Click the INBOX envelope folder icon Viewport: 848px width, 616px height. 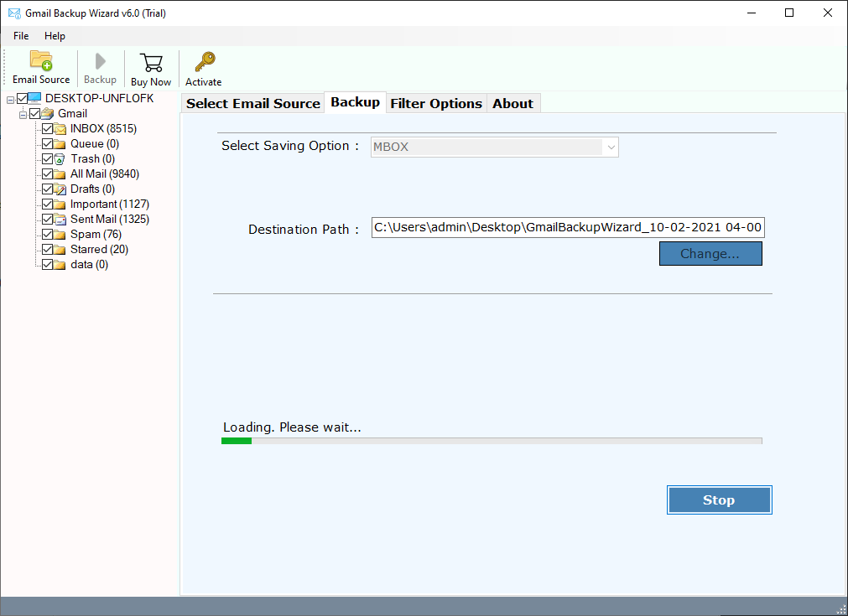coord(60,128)
